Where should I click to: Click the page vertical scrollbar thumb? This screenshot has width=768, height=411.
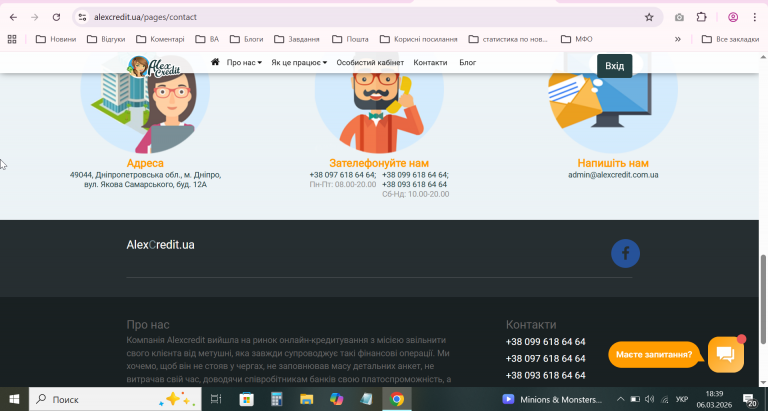click(x=763, y=299)
